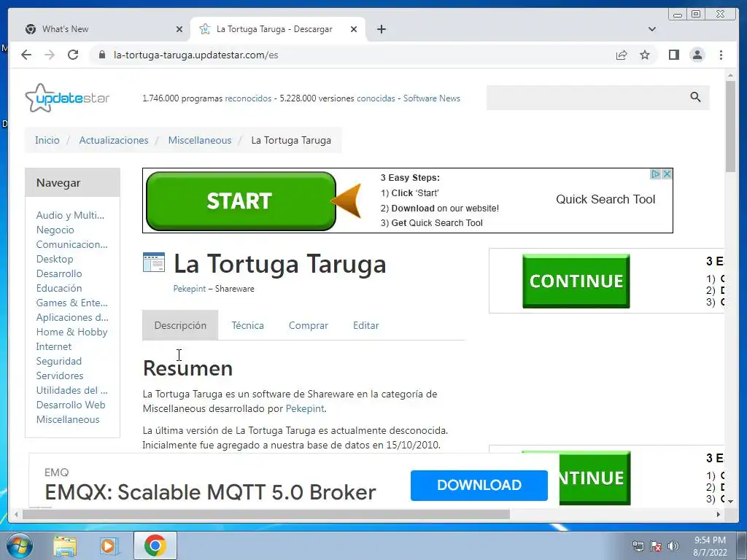Open the 'conocidas' link

(x=376, y=98)
